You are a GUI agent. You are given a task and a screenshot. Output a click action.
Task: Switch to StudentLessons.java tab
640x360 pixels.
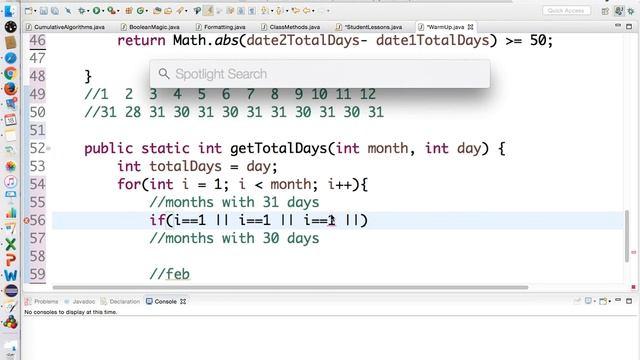[369, 27]
